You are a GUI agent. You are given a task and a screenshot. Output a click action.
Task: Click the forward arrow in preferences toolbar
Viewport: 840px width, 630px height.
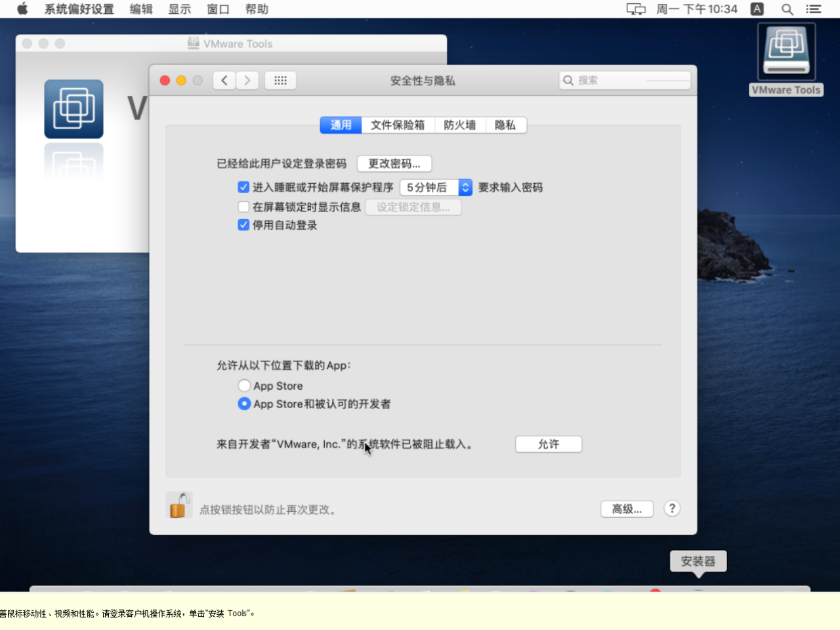pyautogui.click(x=247, y=80)
